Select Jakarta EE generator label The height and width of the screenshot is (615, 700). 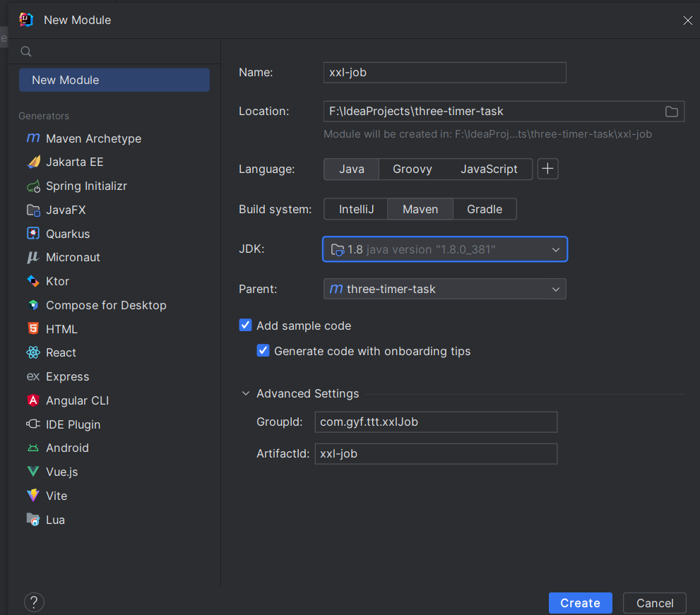[75, 162]
